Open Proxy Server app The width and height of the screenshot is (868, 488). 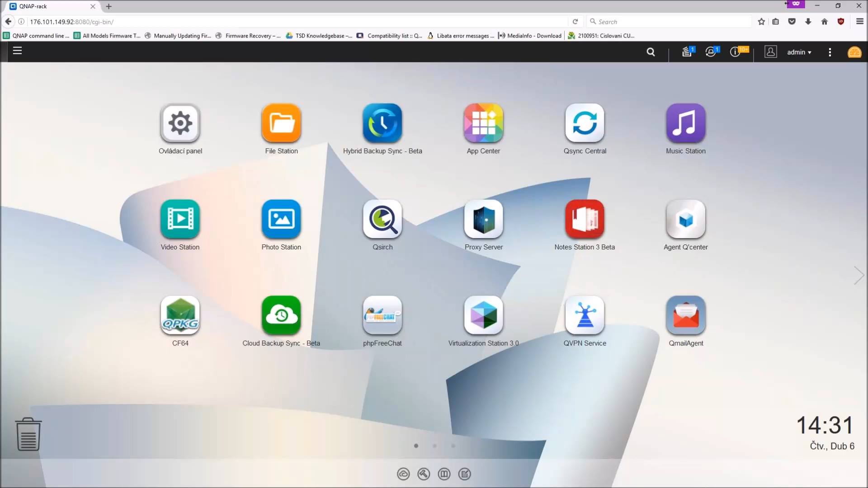pos(483,219)
